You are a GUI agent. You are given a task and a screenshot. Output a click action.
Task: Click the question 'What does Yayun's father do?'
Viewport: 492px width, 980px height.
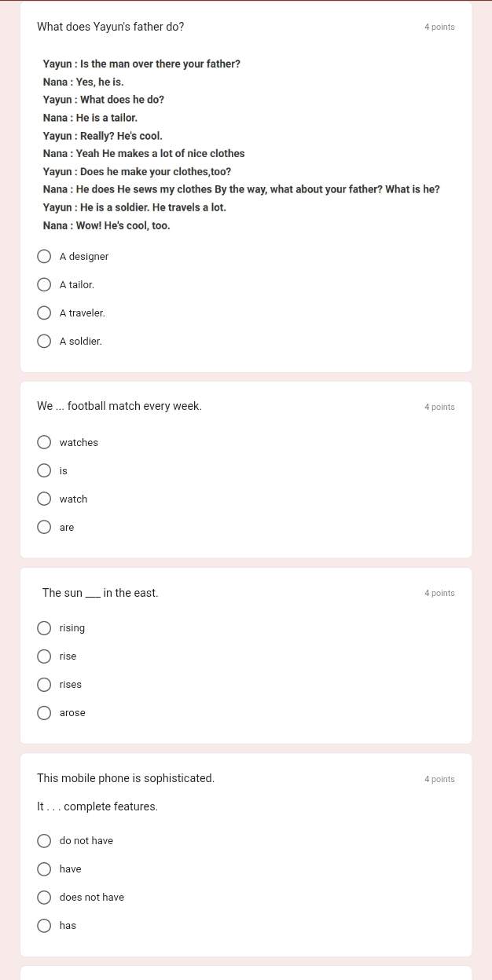tap(111, 27)
